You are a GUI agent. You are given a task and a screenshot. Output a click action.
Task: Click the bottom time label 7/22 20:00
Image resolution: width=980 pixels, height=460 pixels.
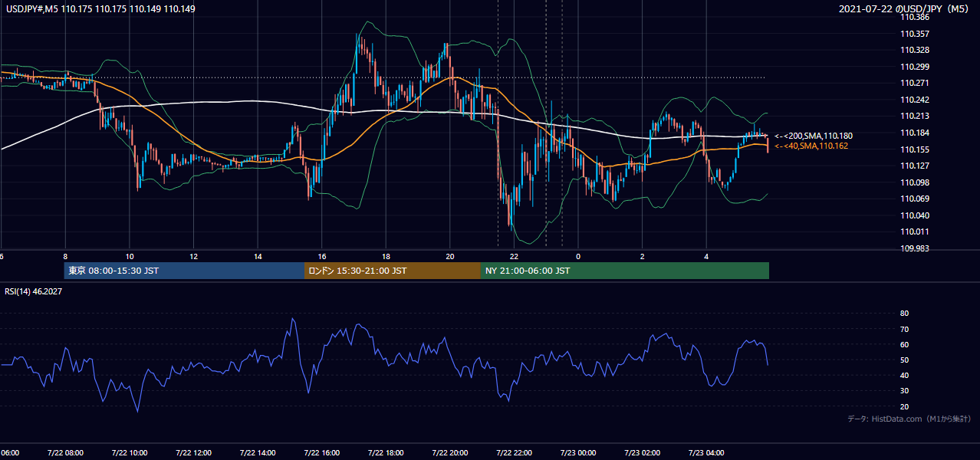pyautogui.click(x=450, y=452)
